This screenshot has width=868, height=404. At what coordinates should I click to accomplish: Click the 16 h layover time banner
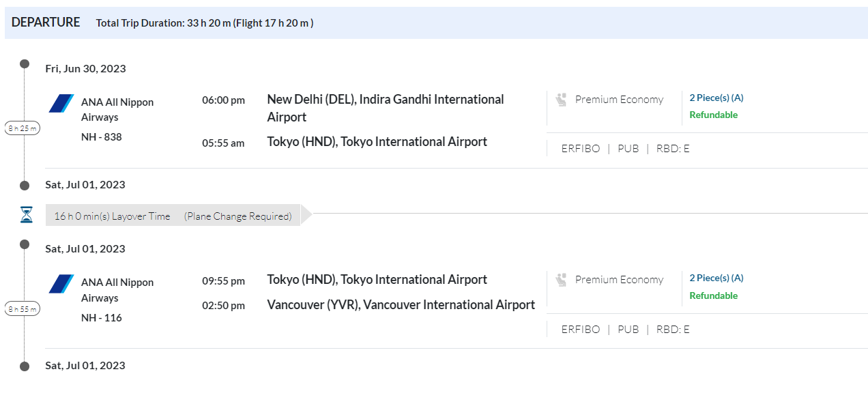click(x=173, y=216)
